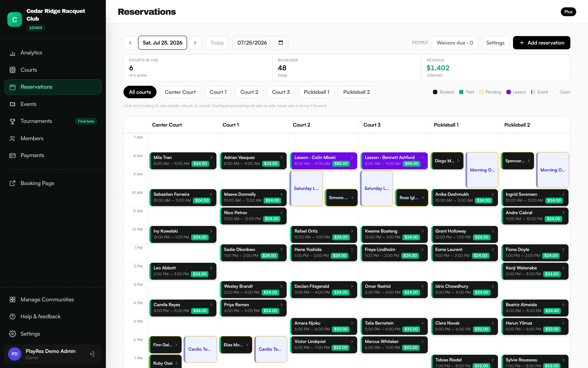Click the Help & feedback question icon
Viewport: 588px width, 368px height.
point(12,316)
